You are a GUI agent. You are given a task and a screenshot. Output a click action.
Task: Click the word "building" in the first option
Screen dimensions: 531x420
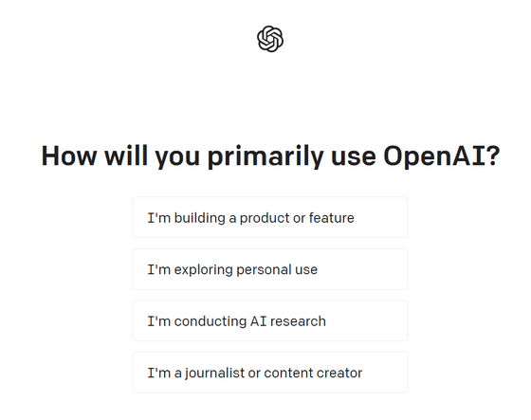pyautogui.click(x=199, y=218)
